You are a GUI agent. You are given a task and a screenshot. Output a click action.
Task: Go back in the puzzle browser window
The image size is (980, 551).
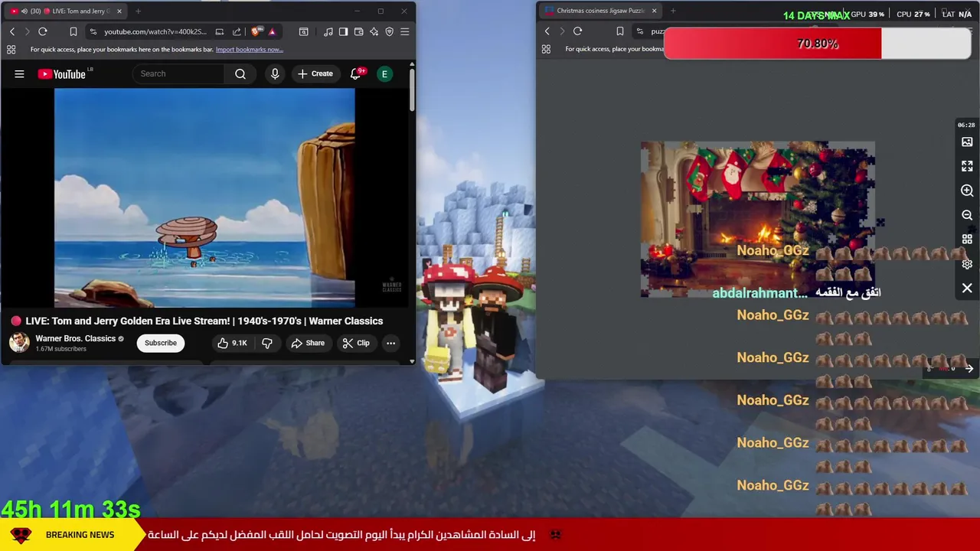(x=547, y=31)
